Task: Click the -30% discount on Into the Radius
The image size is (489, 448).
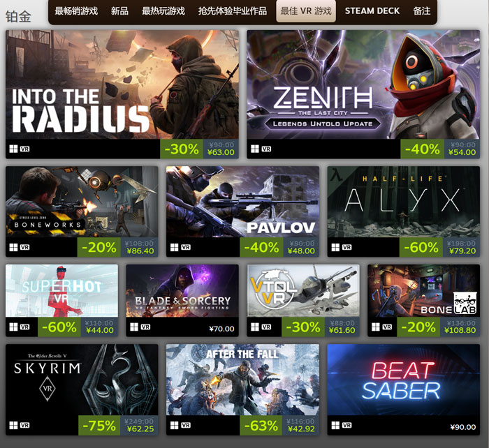Action: click(x=182, y=149)
